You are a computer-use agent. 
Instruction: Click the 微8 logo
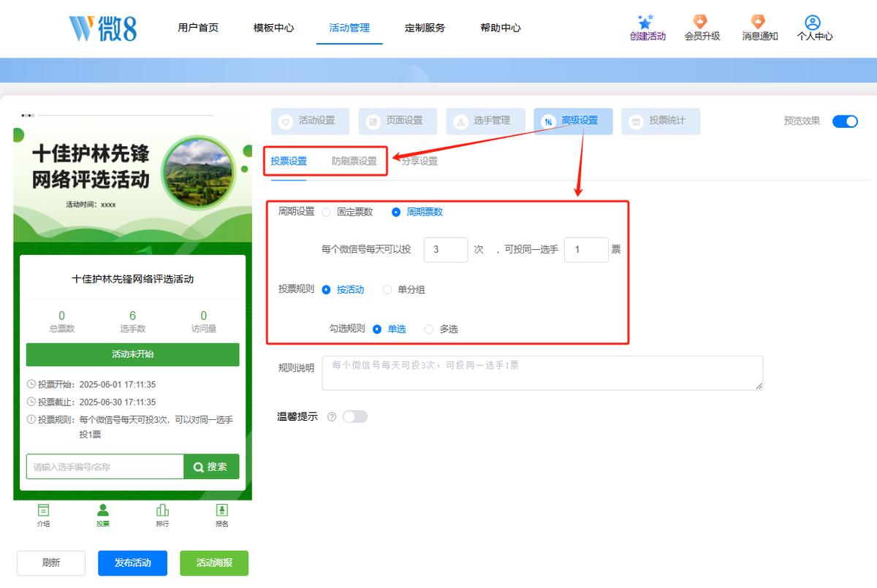tap(103, 28)
